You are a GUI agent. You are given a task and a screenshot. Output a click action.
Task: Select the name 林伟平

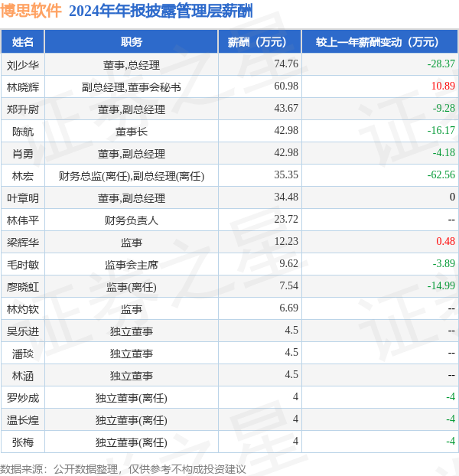[x=23, y=220]
